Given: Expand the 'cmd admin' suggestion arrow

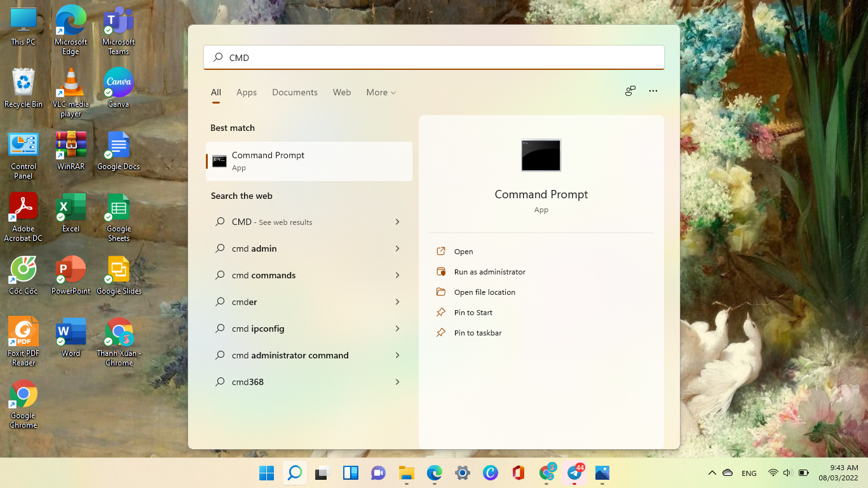Looking at the screenshot, I should pos(397,248).
